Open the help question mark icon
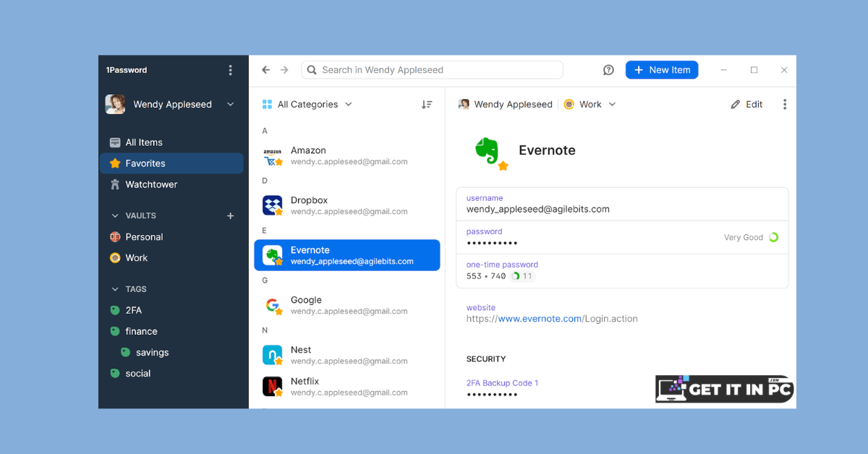 [608, 70]
